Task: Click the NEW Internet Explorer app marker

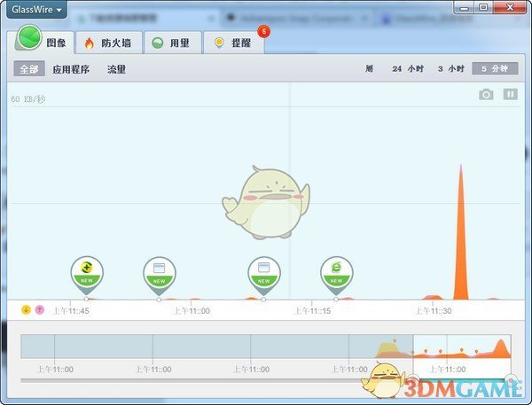Action: coord(336,271)
